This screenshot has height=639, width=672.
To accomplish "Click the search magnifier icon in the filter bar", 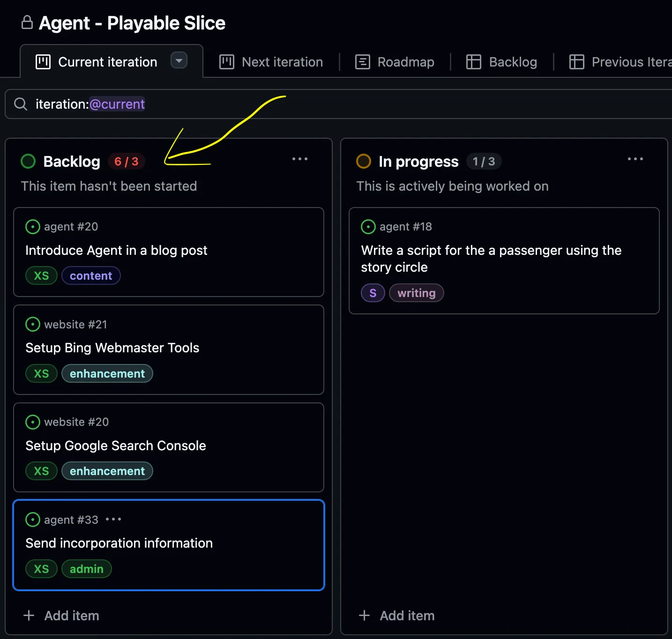I will [20, 104].
